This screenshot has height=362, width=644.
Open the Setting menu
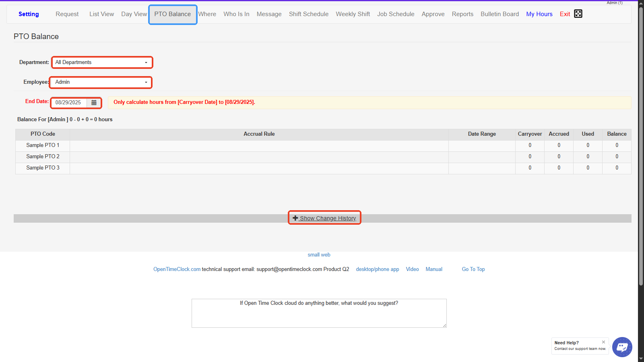click(29, 14)
